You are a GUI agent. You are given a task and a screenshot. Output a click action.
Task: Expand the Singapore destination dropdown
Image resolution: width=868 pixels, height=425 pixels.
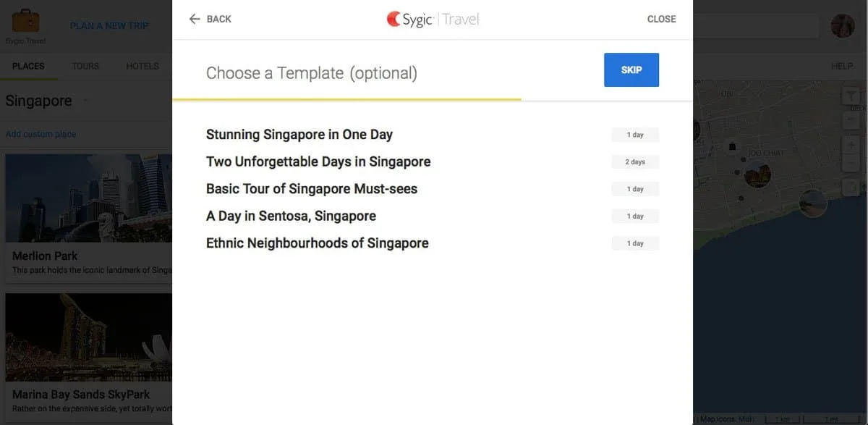(86, 101)
